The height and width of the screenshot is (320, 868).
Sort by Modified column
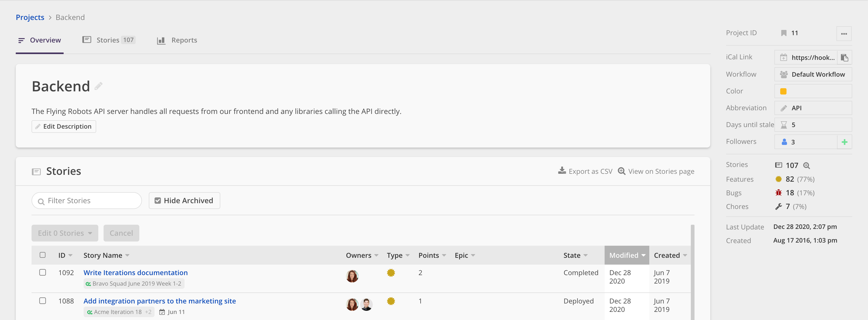coord(627,255)
